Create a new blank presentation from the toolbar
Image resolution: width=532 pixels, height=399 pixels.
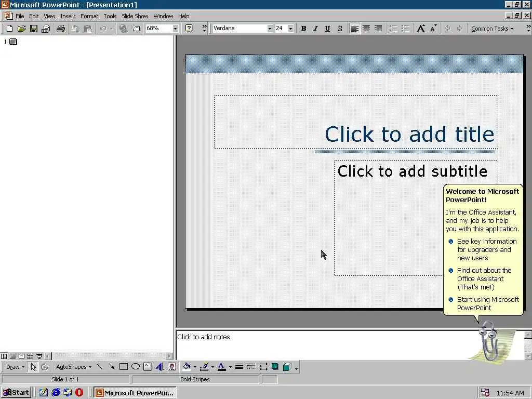coord(9,29)
